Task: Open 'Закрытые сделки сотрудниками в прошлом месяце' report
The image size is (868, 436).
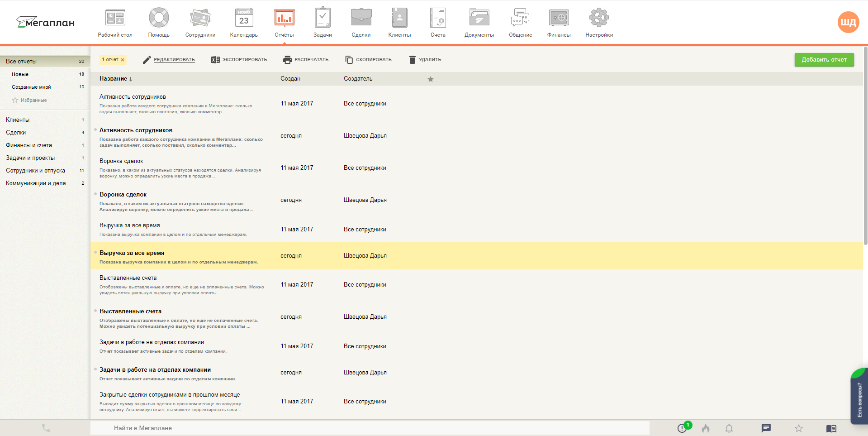Action: point(170,395)
